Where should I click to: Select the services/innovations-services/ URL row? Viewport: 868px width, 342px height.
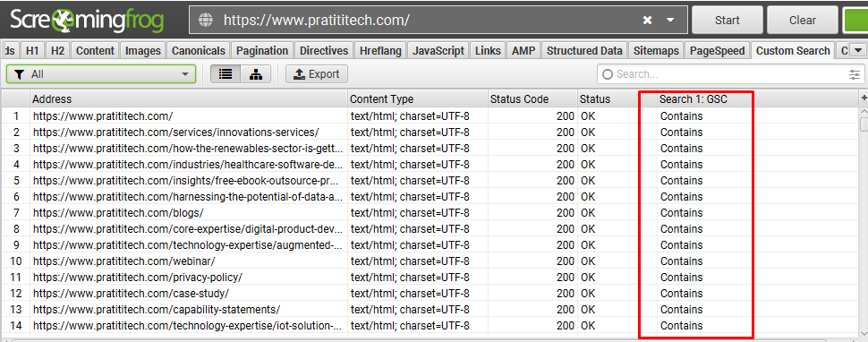click(175, 133)
